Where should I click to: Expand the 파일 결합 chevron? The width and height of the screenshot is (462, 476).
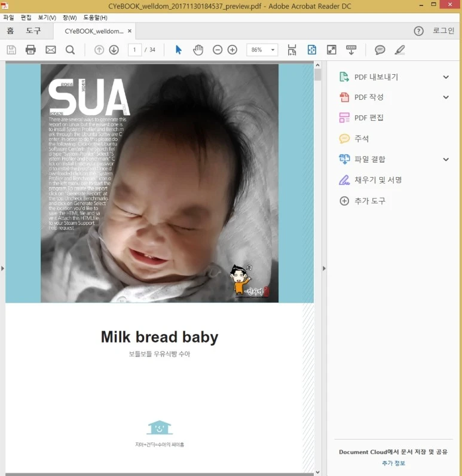coord(446,160)
